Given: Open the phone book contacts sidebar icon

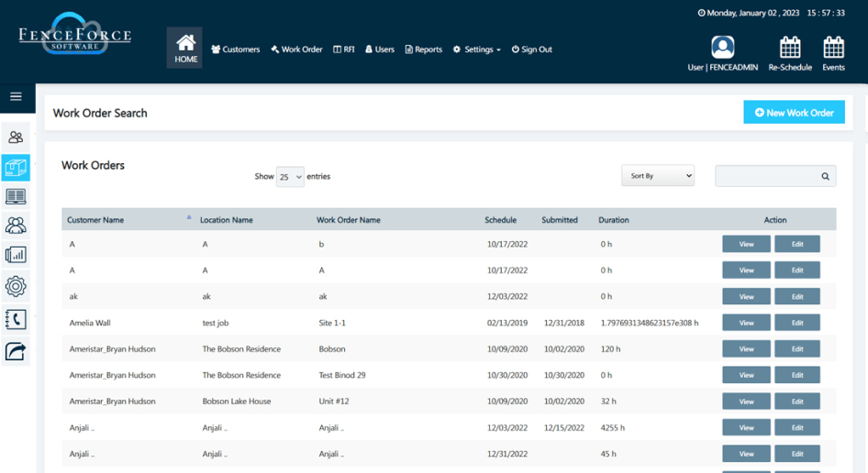Looking at the screenshot, I should point(16,319).
